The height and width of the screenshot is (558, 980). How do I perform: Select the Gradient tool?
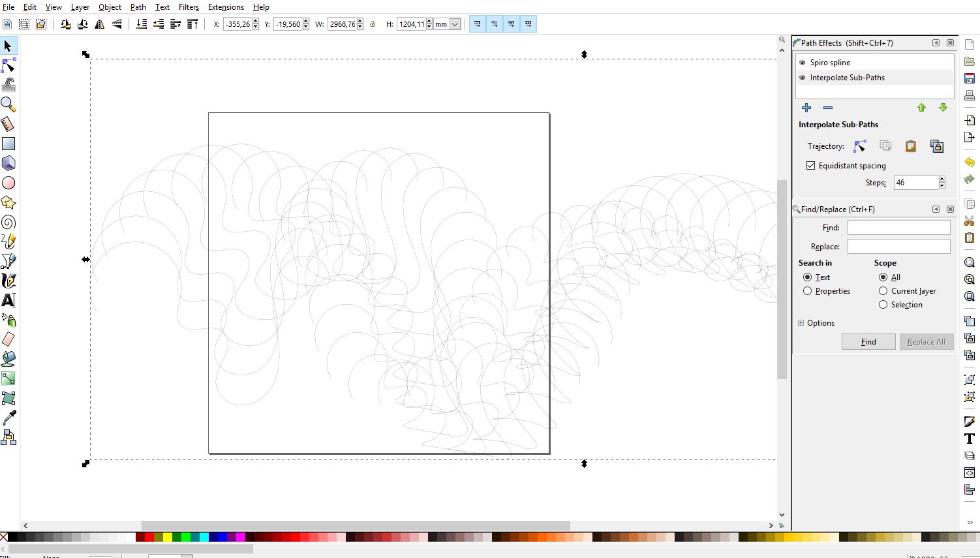coord(8,379)
